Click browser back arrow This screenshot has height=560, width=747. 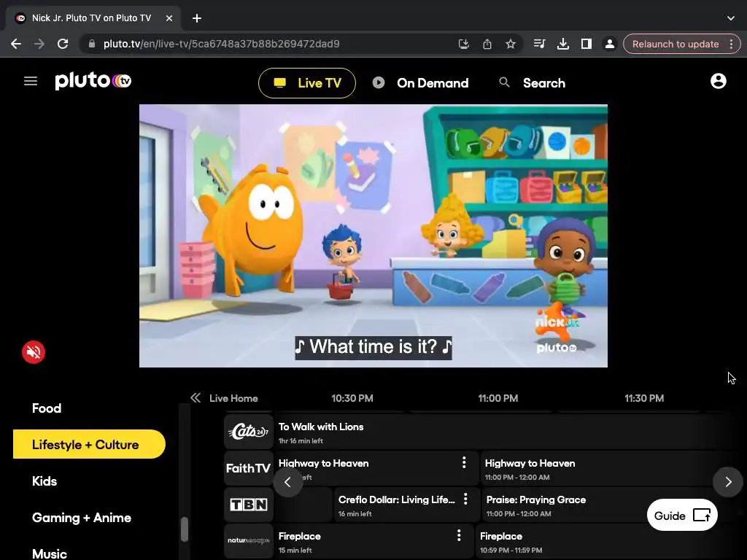coord(16,44)
